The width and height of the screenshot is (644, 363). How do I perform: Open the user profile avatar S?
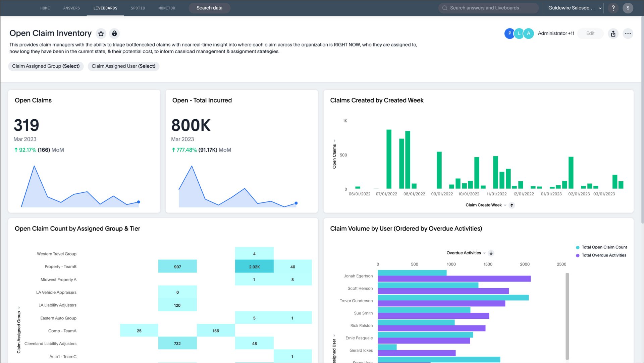pos(628,8)
